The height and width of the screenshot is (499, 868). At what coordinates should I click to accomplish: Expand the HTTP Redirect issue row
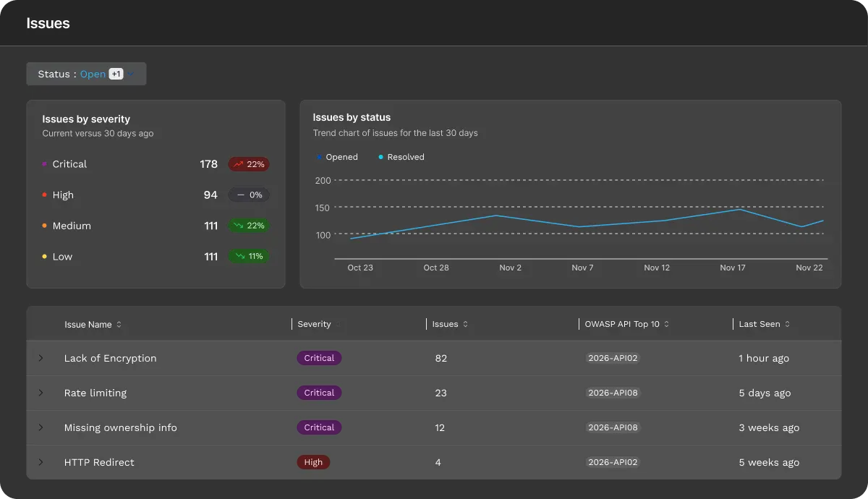pos(41,462)
